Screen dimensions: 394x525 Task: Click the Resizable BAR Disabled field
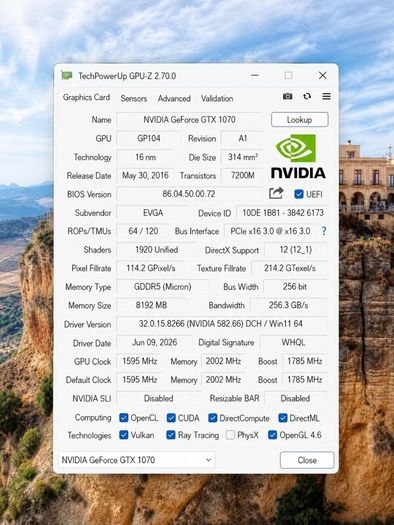pos(295,398)
